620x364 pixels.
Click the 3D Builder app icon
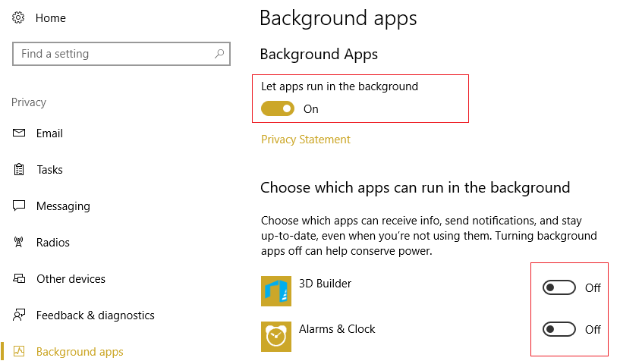pos(276,291)
